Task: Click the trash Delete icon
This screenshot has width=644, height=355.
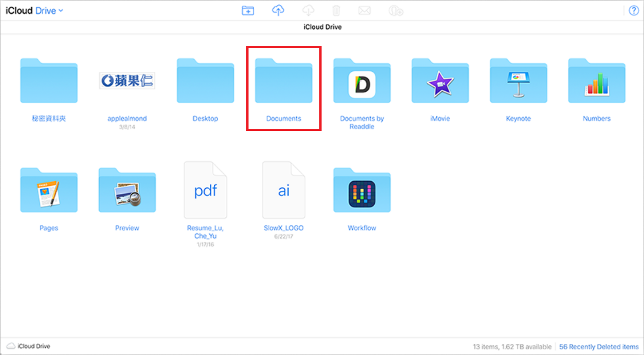Action: click(x=337, y=11)
